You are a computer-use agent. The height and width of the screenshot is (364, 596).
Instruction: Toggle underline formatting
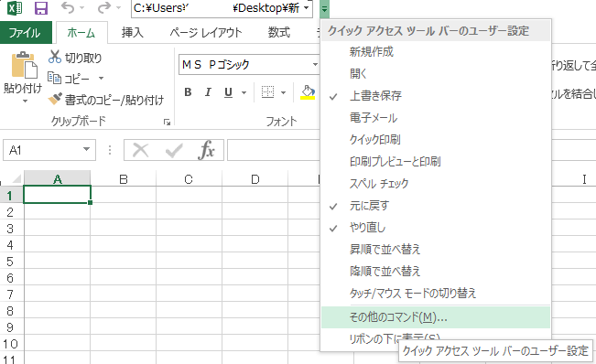[x=228, y=92]
